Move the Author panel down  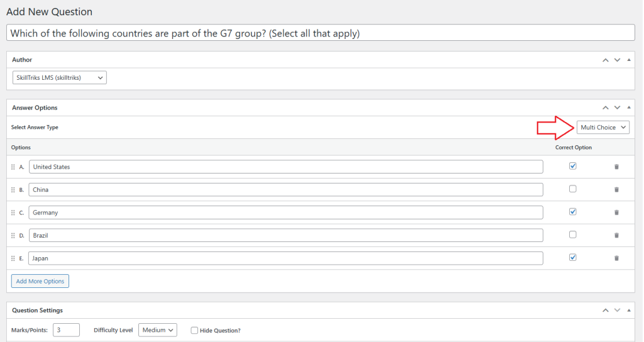pos(617,60)
